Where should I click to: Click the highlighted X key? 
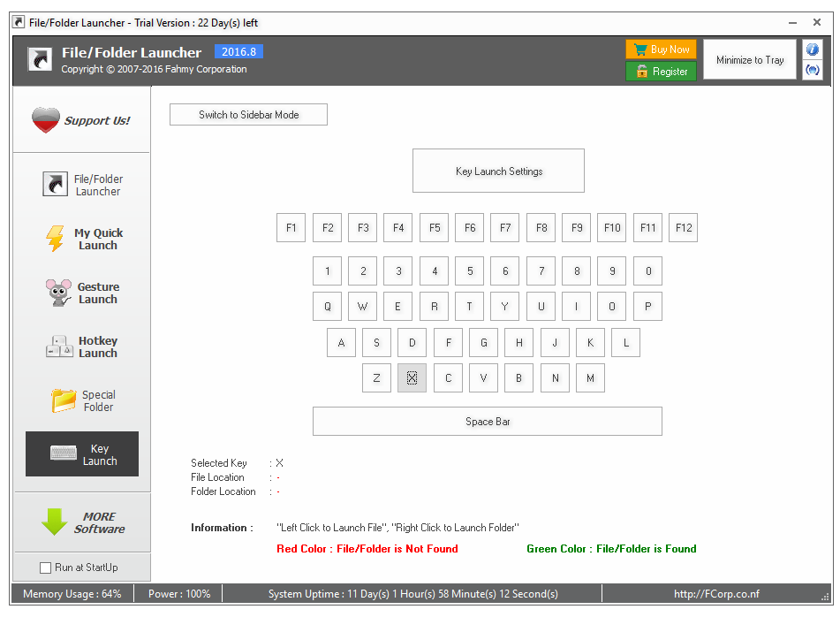tap(412, 378)
